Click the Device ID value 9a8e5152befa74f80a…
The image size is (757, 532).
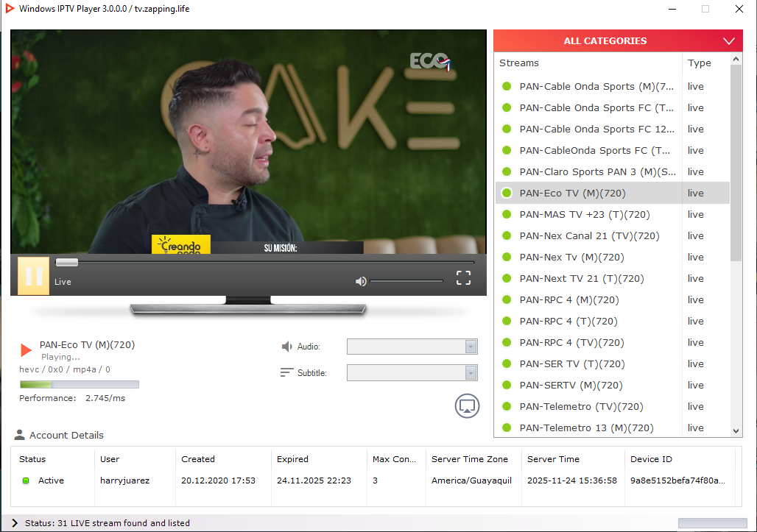[x=677, y=480]
